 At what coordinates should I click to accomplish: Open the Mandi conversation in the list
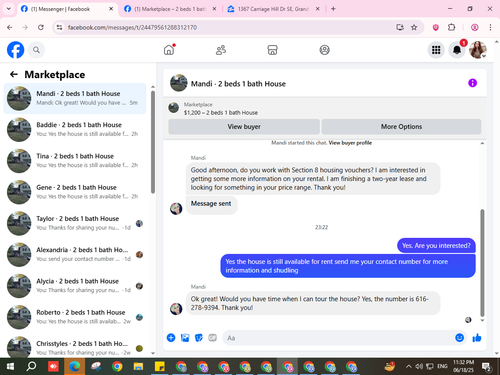click(x=75, y=98)
